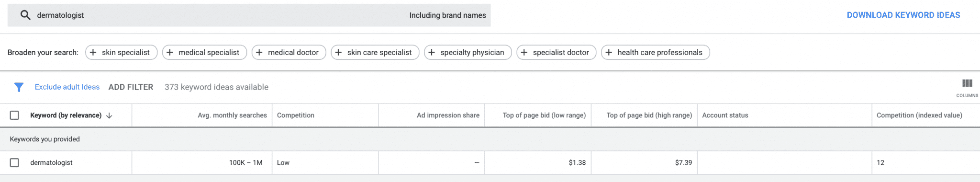Add the skin care specialist chip
This screenshot has width=980, height=182.
(375, 52)
